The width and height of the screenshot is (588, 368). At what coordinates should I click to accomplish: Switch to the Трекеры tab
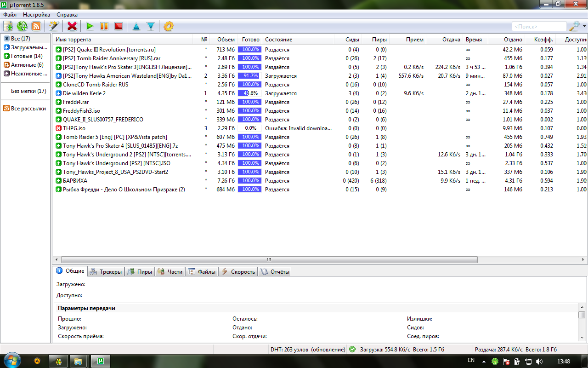point(106,272)
